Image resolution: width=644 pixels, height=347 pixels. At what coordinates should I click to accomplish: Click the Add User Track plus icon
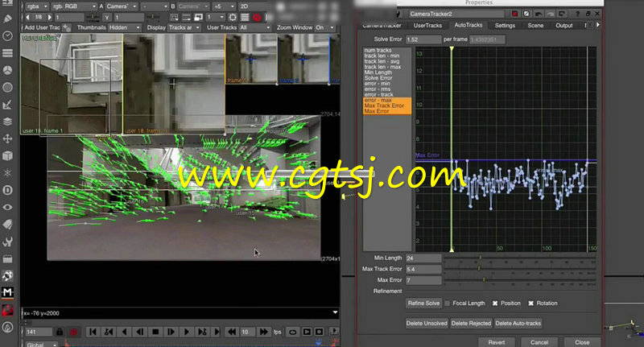click(67, 28)
